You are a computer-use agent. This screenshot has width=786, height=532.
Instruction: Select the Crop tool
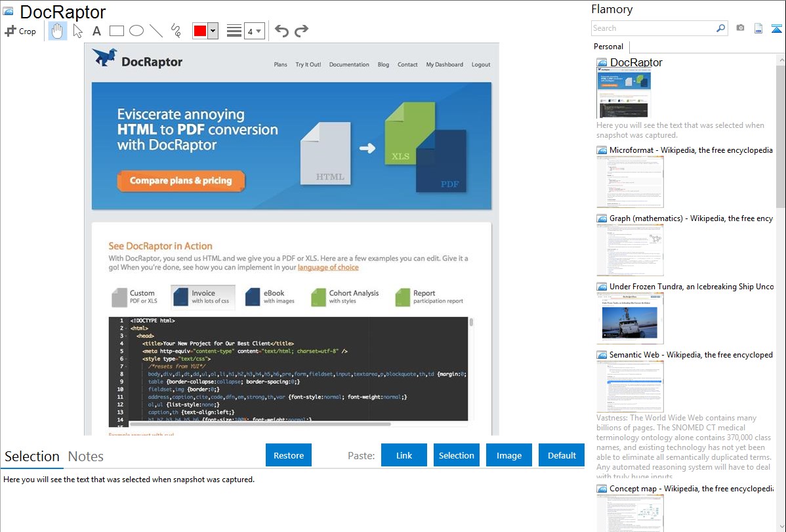click(20, 31)
